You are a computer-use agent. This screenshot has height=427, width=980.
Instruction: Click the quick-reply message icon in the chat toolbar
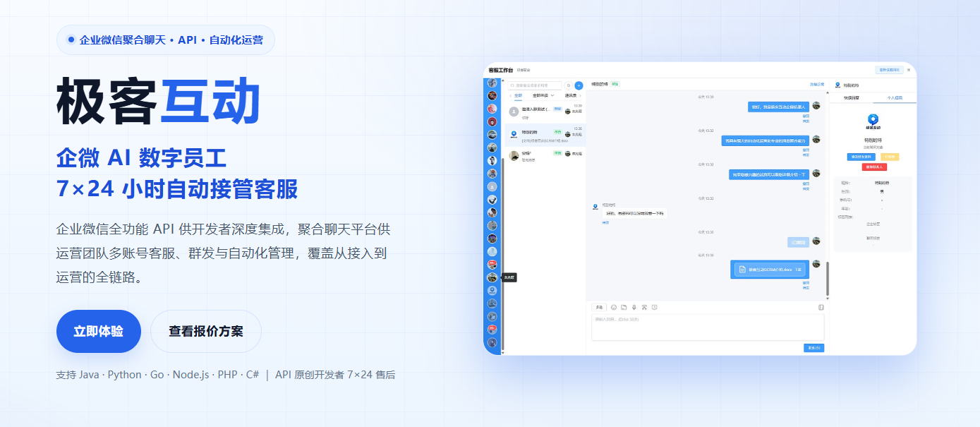click(654, 307)
